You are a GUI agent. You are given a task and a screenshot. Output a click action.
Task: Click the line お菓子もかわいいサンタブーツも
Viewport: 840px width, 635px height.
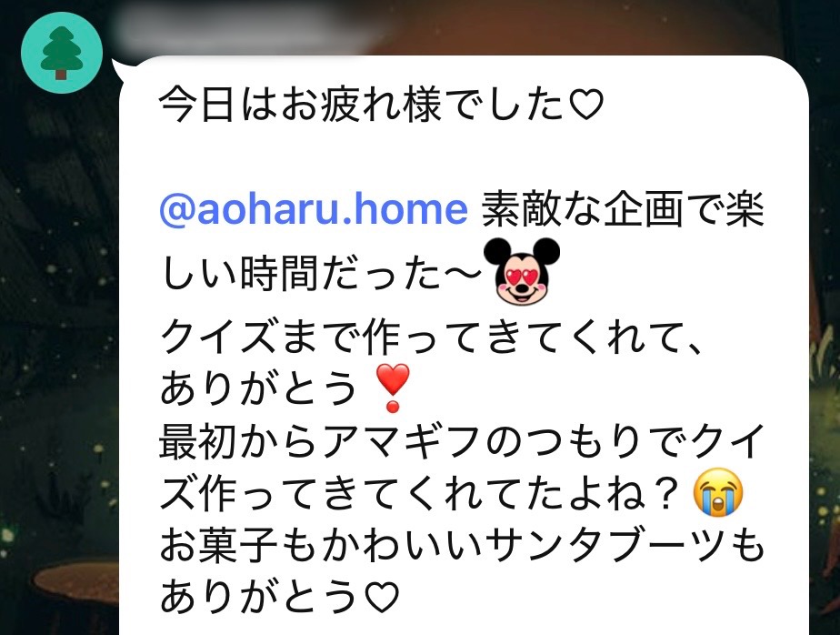[x=462, y=546]
